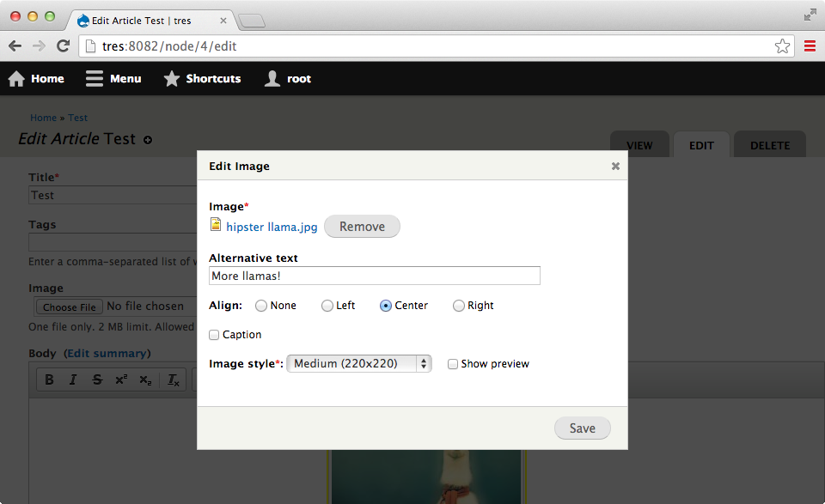Image resolution: width=825 pixels, height=504 pixels.
Task: Apply Bold formatting in the body editor
Action: 49,379
